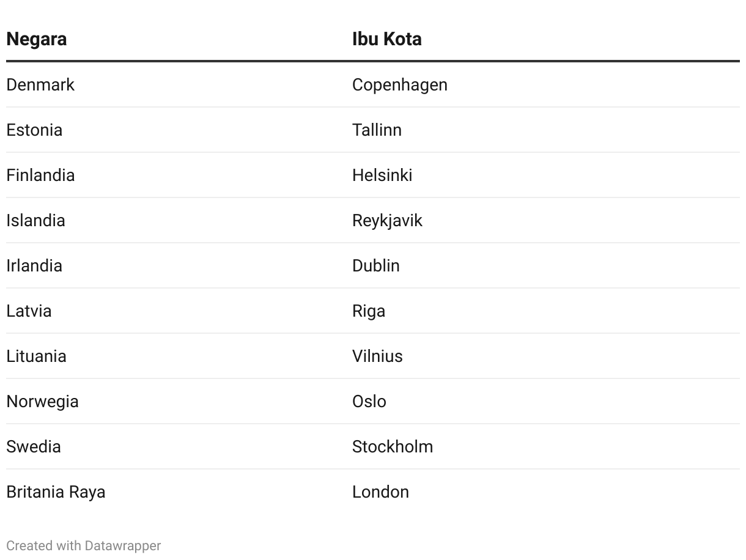Select the Irlandia country cell

(34, 265)
